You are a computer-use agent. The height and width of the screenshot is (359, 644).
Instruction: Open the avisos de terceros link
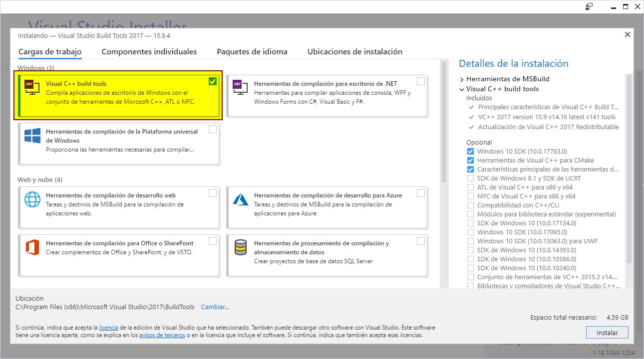pos(162,336)
